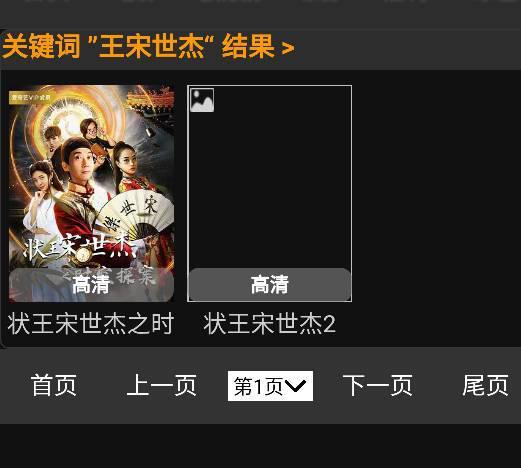Open the title link 状王宋世杰之时

tap(91, 323)
